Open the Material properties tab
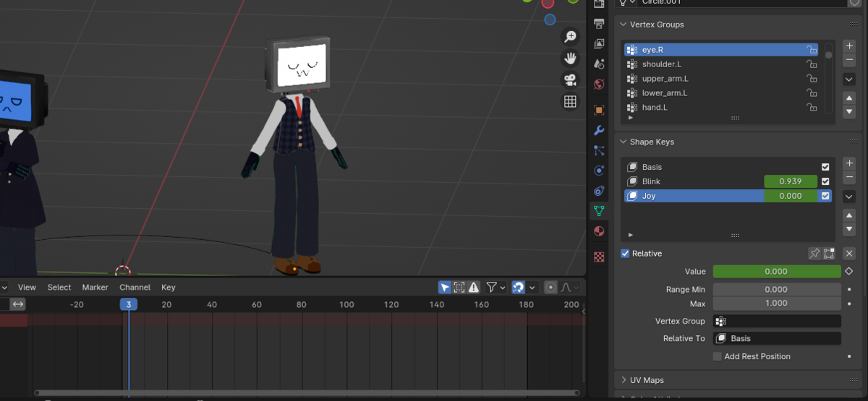868x401 pixels. click(599, 232)
